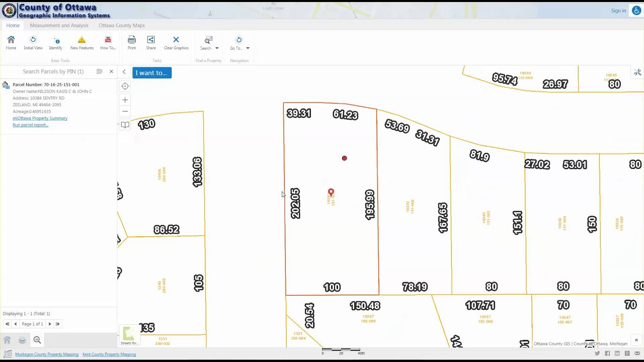644x362 pixels.
Task: Open the How To video icon
Action: pos(108,43)
